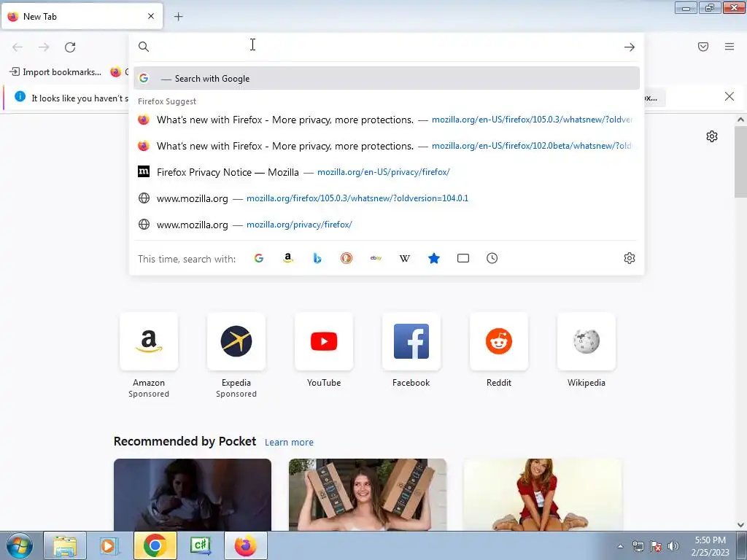Click the scrollbar up arrow
The width and height of the screenshot is (747, 560).
(740, 120)
